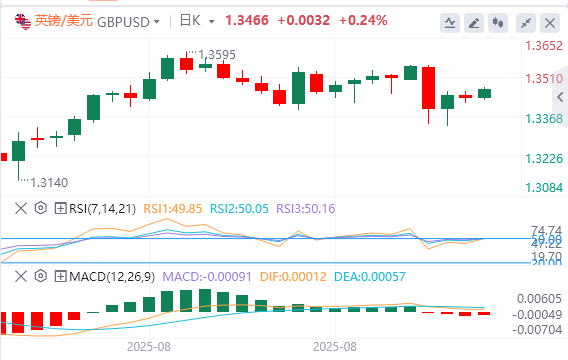Collapse the right side panel arrow

coord(560,97)
